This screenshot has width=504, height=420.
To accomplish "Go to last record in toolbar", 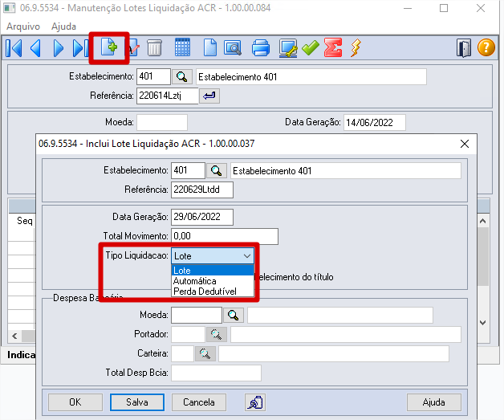I will pos(80,48).
